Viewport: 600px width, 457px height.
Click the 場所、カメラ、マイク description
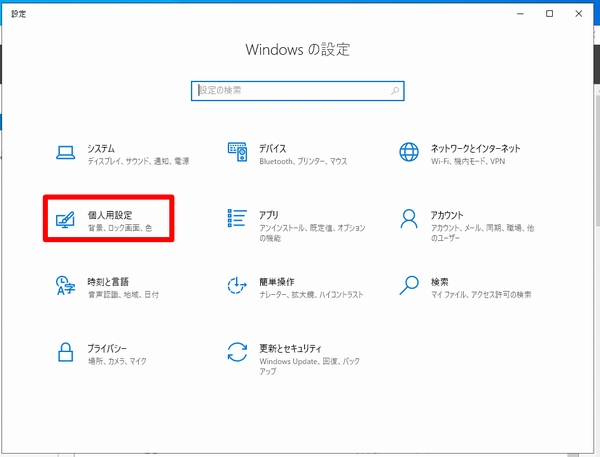[117, 361]
